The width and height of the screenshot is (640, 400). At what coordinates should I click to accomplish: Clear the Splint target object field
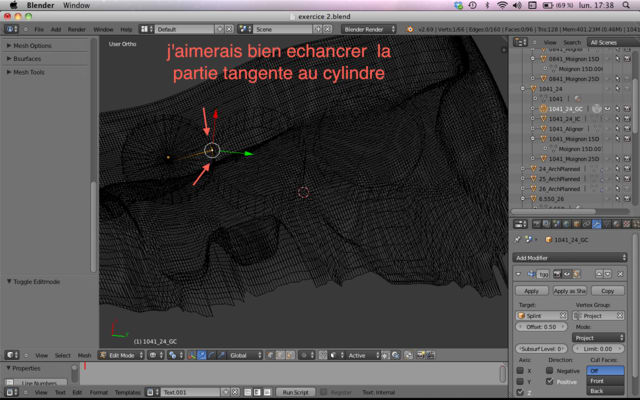point(565,315)
